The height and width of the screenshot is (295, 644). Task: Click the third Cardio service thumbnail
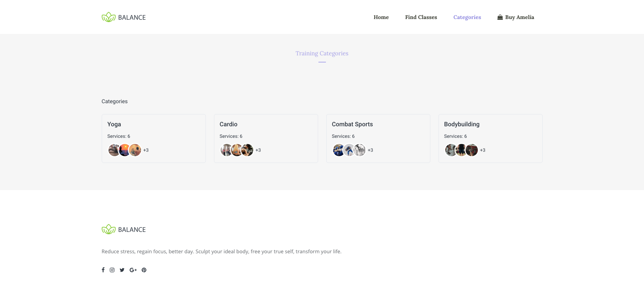click(x=248, y=150)
